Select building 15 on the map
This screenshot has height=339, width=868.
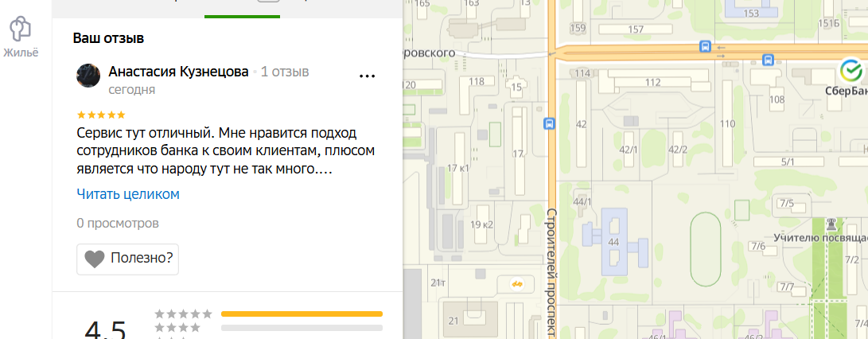(x=516, y=85)
